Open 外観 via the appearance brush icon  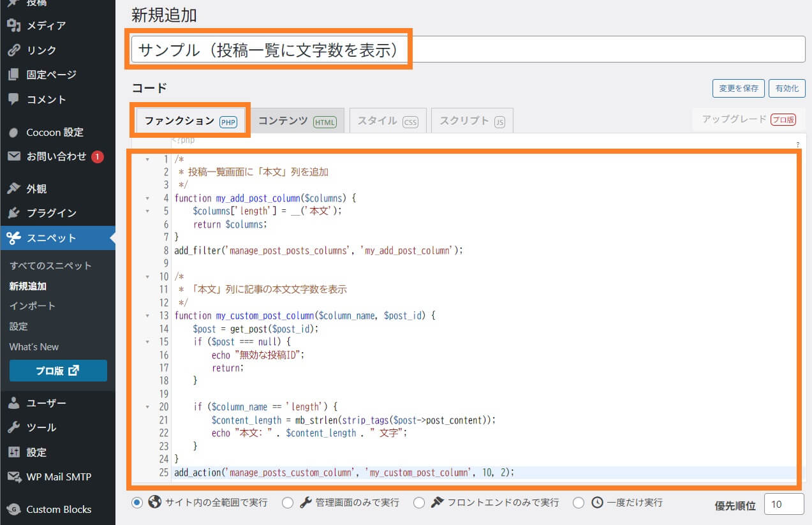[13, 188]
